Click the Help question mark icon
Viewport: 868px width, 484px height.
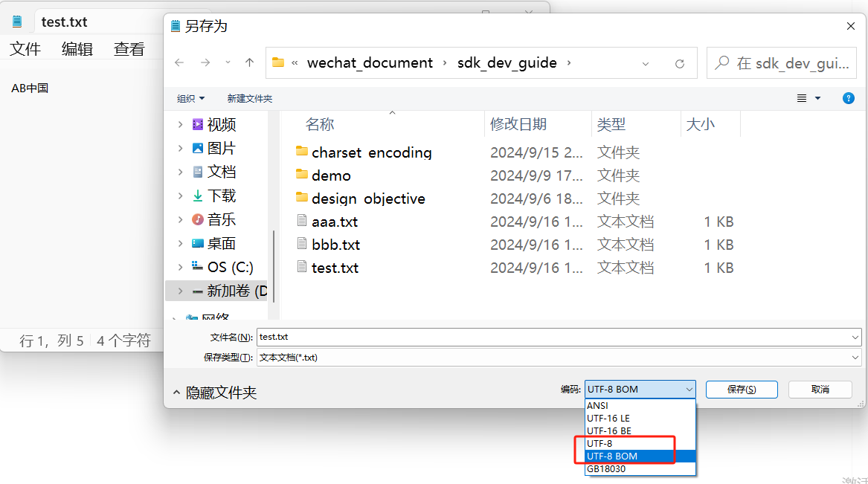[x=849, y=97]
